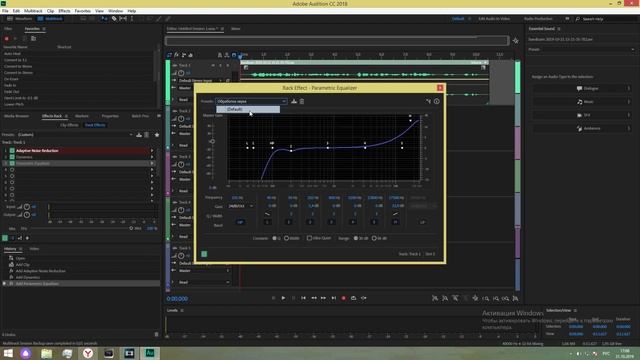This screenshot has width=640, height=360.
Task: Enable the LP low-pass band button
Action: click(x=422, y=222)
